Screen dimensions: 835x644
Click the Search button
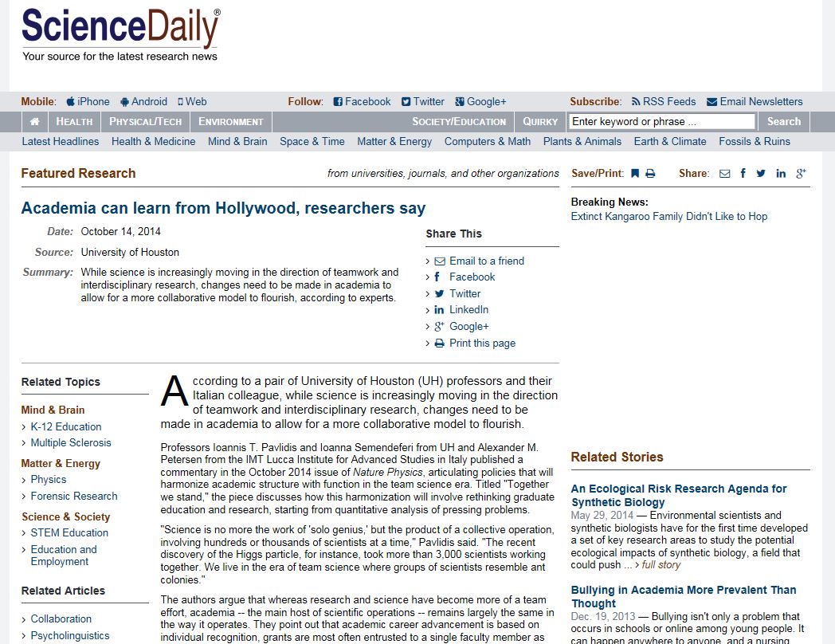[784, 121]
